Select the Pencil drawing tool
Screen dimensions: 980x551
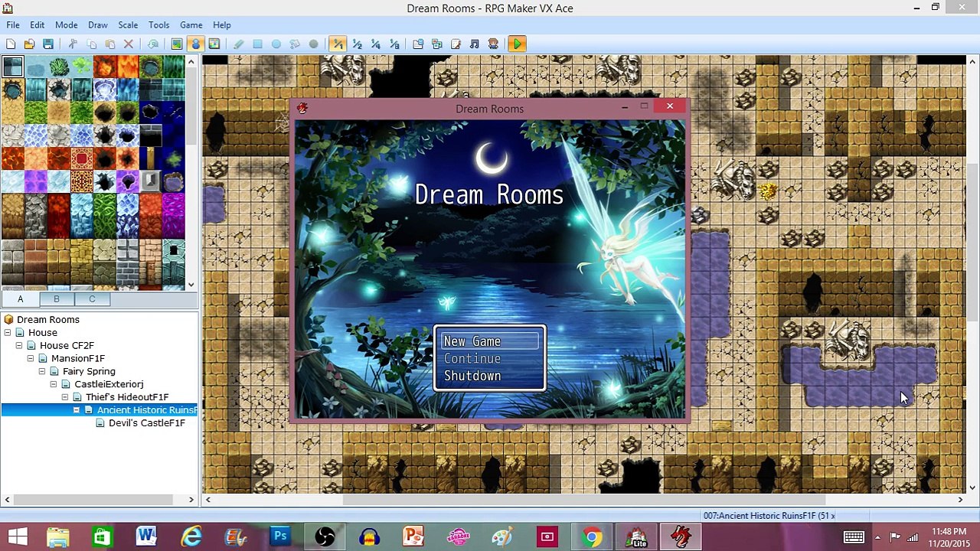pyautogui.click(x=239, y=44)
